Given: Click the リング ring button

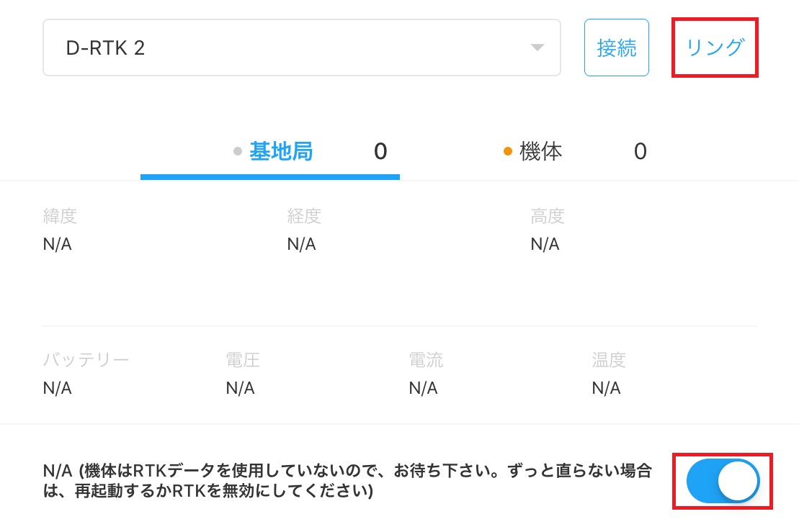Looking at the screenshot, I should (x=715, y=48).
